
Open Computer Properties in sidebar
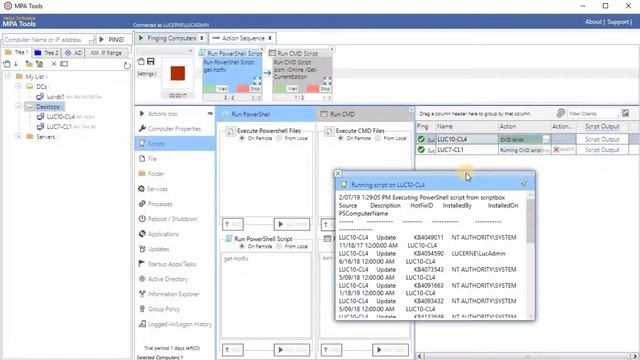(174, 129)
